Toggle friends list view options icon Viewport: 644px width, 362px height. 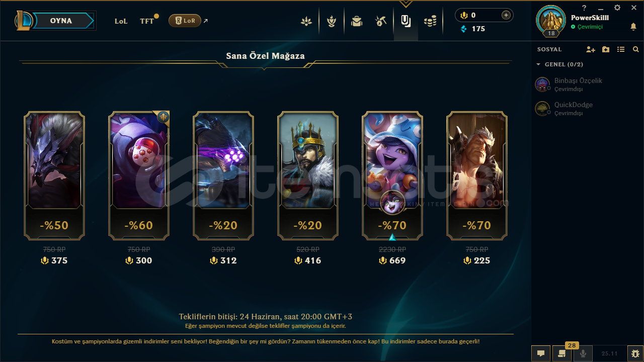tap(621, 49)
